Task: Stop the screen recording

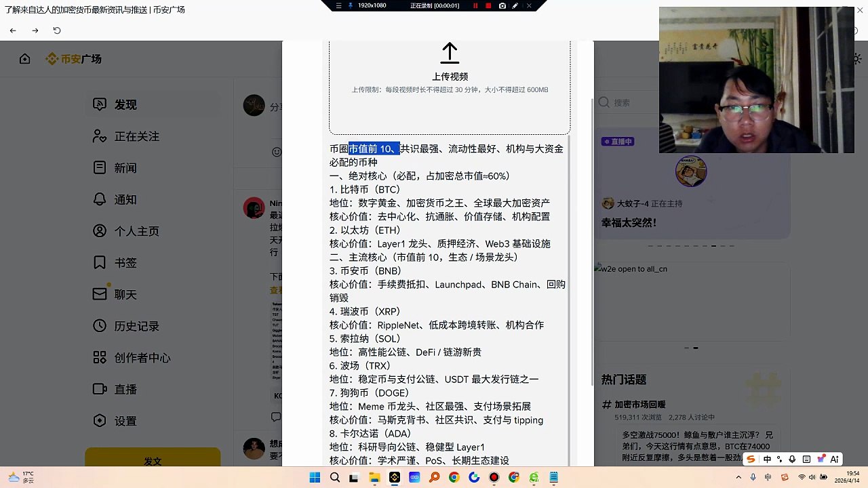Action: click(488, 5)
